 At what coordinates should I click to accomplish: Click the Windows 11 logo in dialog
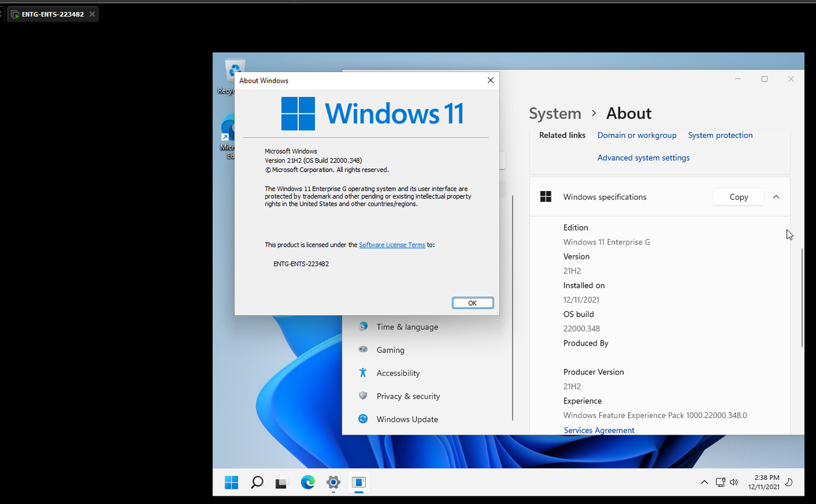point(372,113)
